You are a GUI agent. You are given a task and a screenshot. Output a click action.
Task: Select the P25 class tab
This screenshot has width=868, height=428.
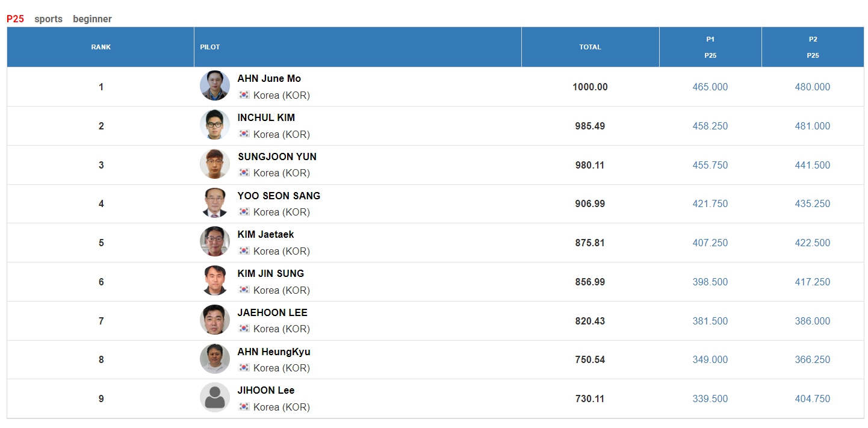pyautogui.click(x=16, y=19)
